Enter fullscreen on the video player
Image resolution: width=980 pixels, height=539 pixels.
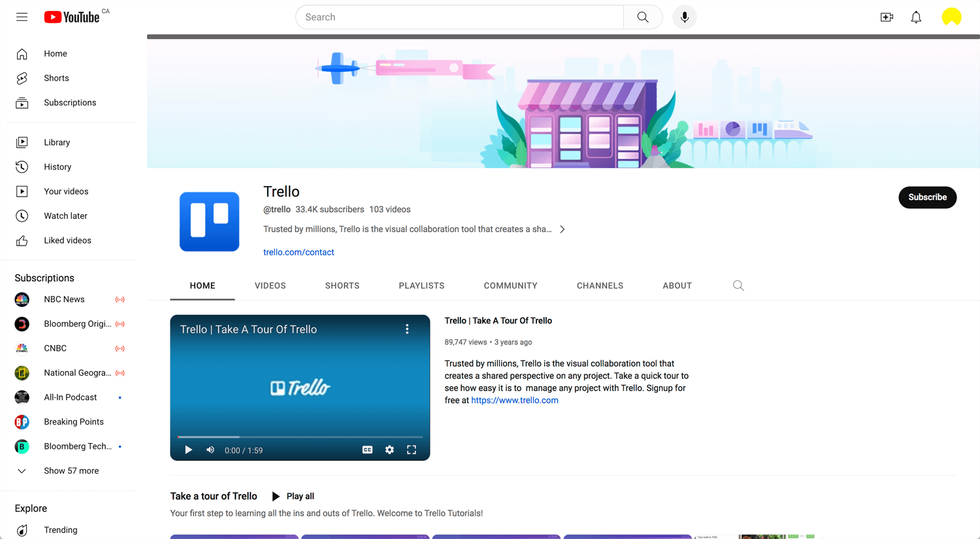pos(412,449)
